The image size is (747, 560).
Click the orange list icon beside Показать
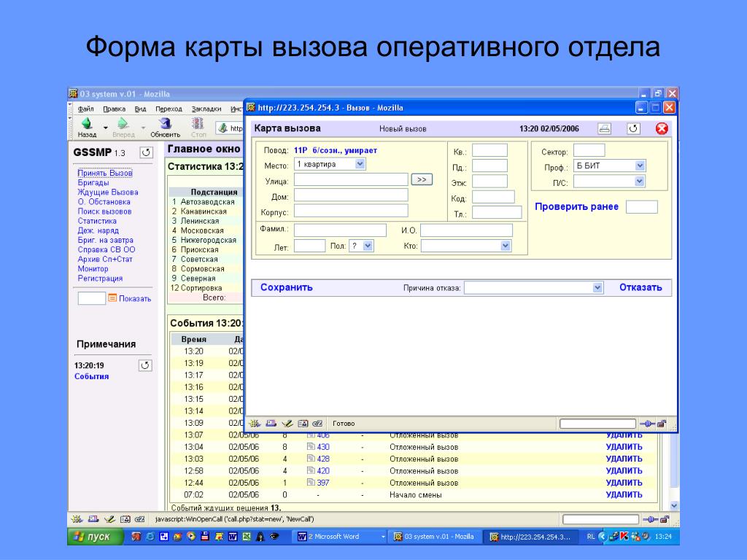(112, 298)
